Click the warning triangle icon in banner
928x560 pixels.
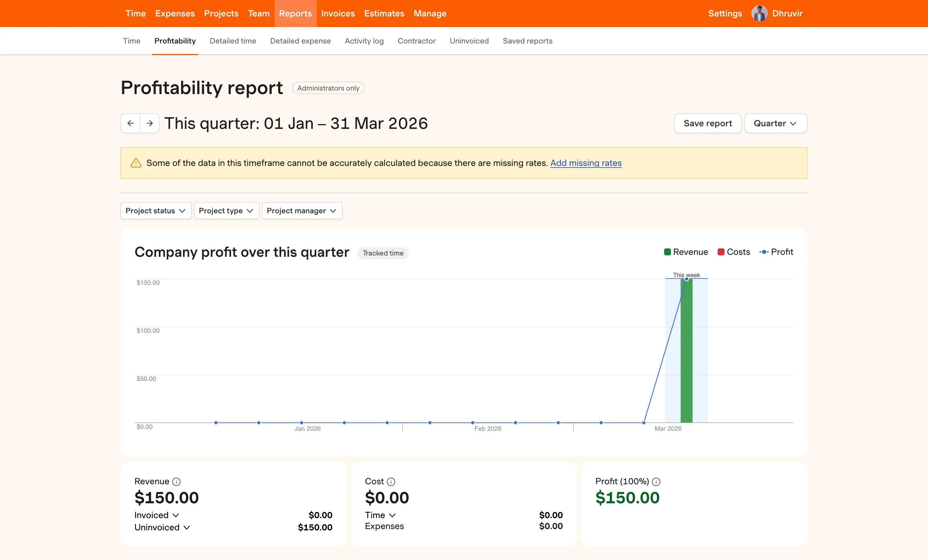coord(136,163)
